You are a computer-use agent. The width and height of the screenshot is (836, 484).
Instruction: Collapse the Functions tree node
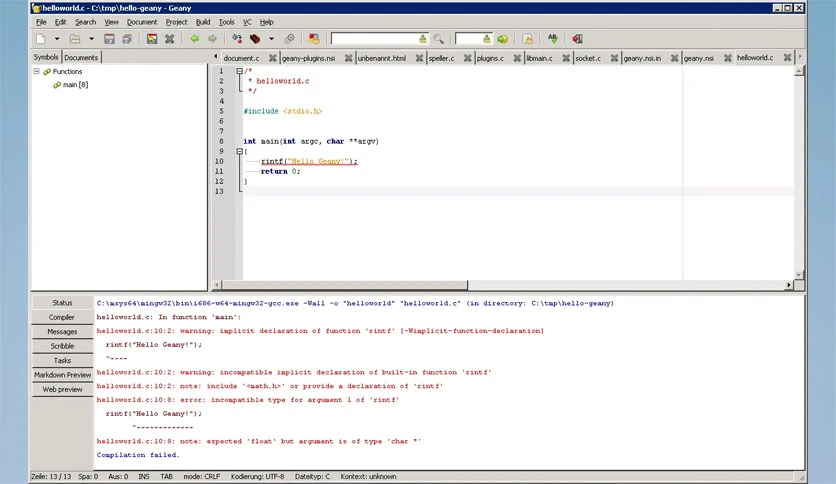click(x=36, y=71)
